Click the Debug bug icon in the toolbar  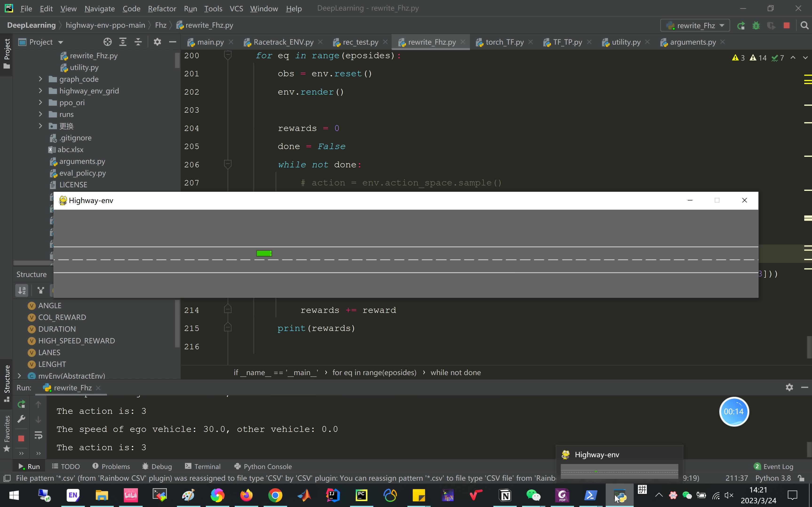coord(756,26)
